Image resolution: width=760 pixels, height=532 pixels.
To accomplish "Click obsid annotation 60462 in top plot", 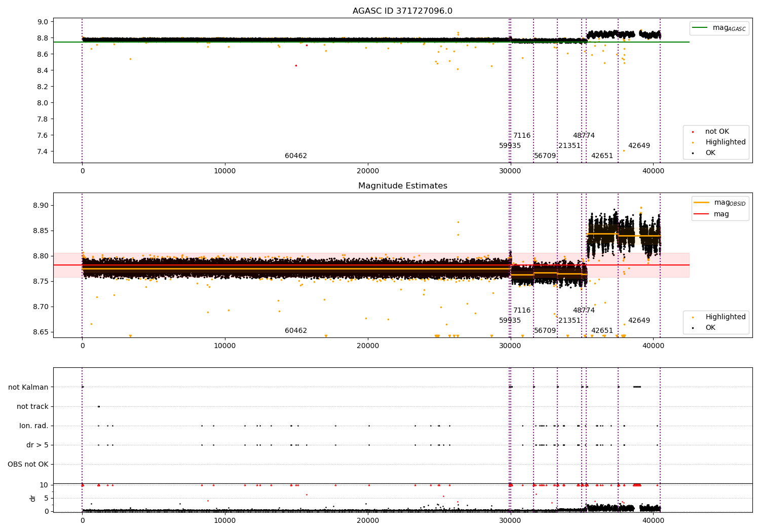I will 296,156.
